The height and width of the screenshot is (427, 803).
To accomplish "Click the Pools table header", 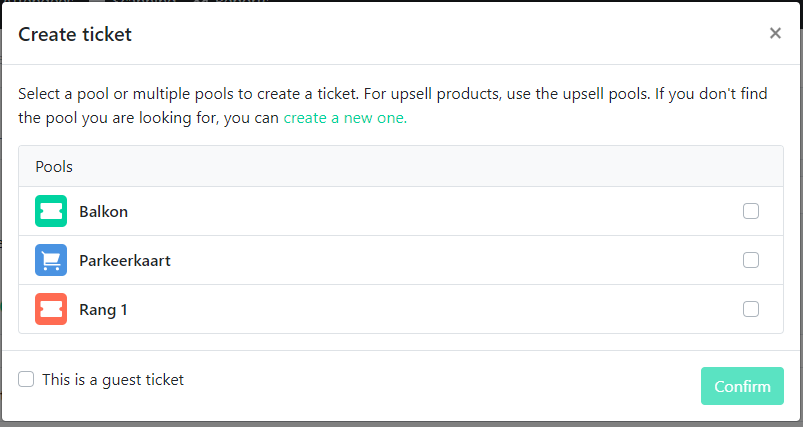I will pyautogui.click(x=401, y=166).
